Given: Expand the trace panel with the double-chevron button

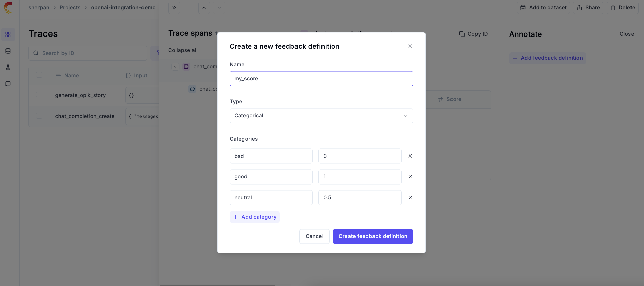Looking at the screenshot, I should [174, 7].
